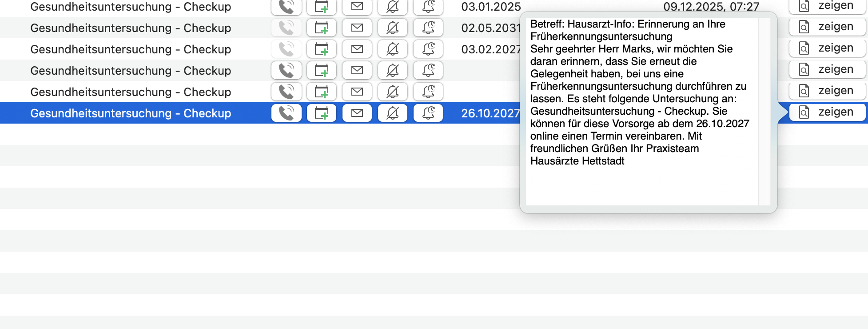Click crossed-out bell icon in the selected row
868x329 pixels.
(x=393, y=113)
